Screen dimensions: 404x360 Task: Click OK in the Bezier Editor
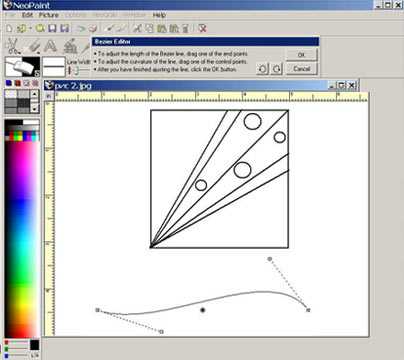click(x=301, y=55)
